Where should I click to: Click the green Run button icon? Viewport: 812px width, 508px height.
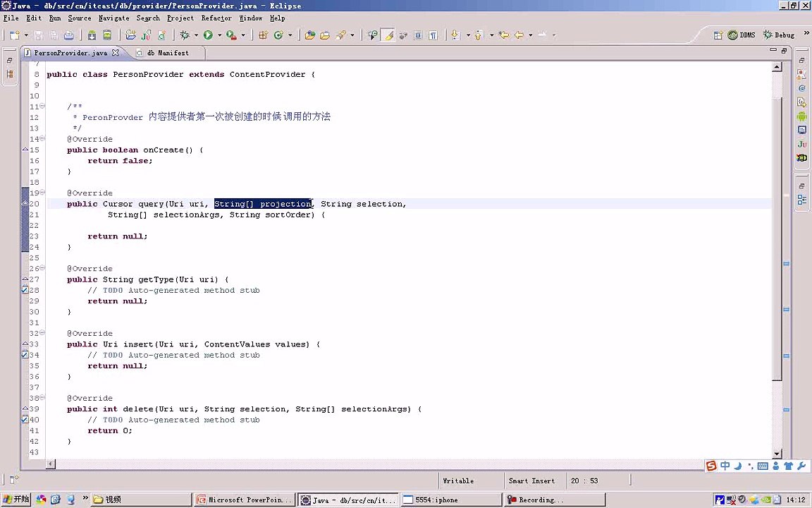[x=208, y=35]
